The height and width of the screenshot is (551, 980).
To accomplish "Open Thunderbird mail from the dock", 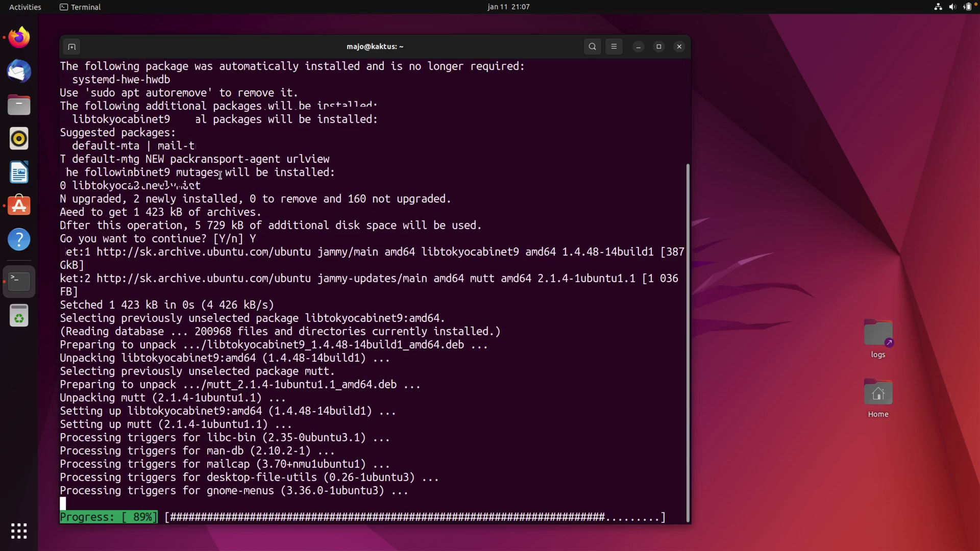I will click(19, 71).
